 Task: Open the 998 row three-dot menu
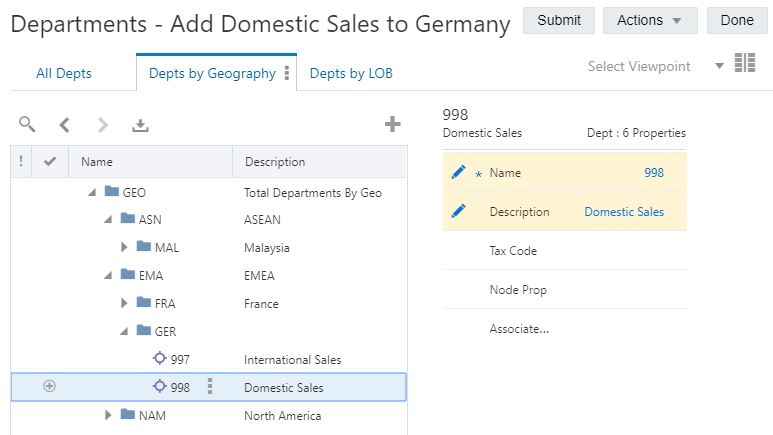click(x=210, y=387)
